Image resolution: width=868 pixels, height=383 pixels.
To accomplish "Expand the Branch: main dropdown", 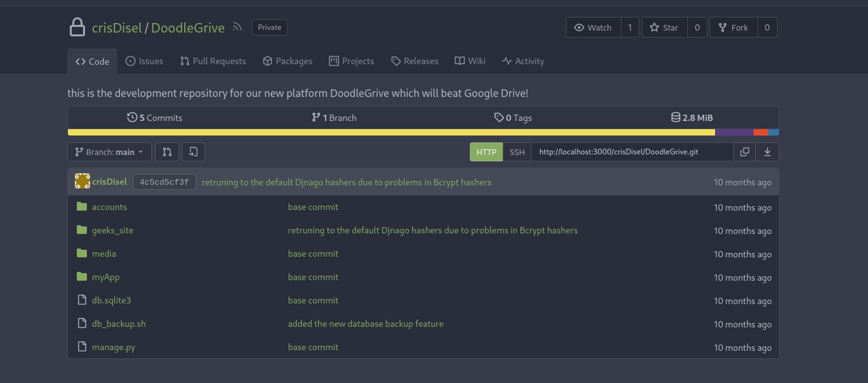I will (110, 152).
